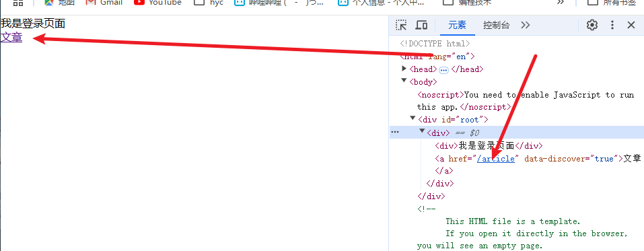Open the Gmail bookmark
Viewport: 644px width, 251px height.
tap(104, 3)
